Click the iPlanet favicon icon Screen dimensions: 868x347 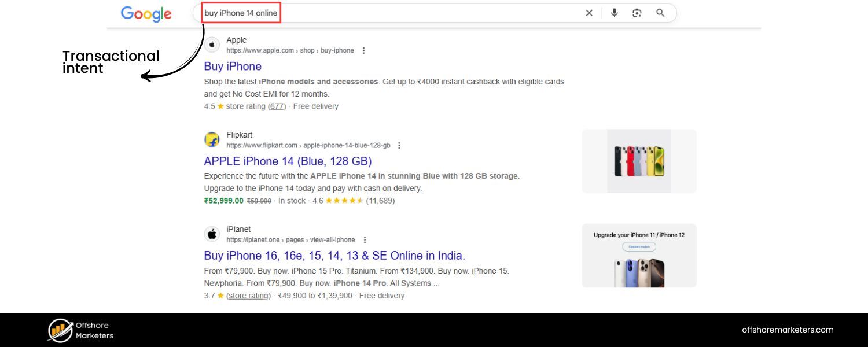[x=212, y=234]
